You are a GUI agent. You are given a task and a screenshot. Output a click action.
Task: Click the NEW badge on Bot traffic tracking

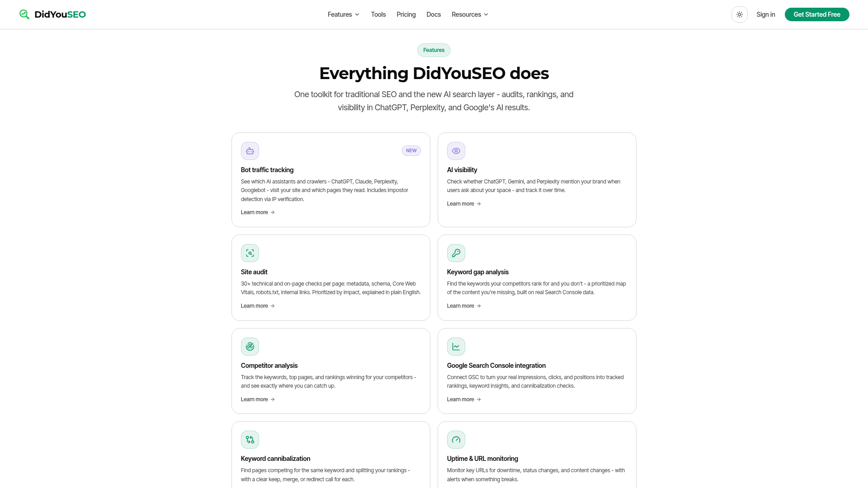click(x=411, y=151)
